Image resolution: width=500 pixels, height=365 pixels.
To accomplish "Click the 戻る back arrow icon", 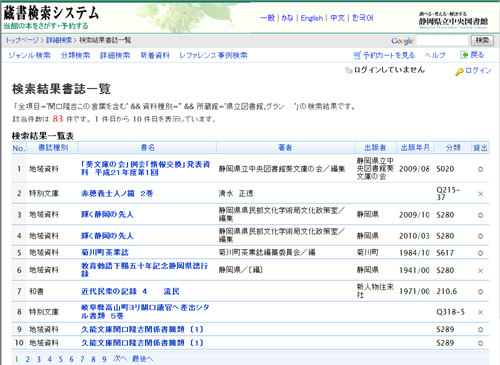I will coord(464,55).
